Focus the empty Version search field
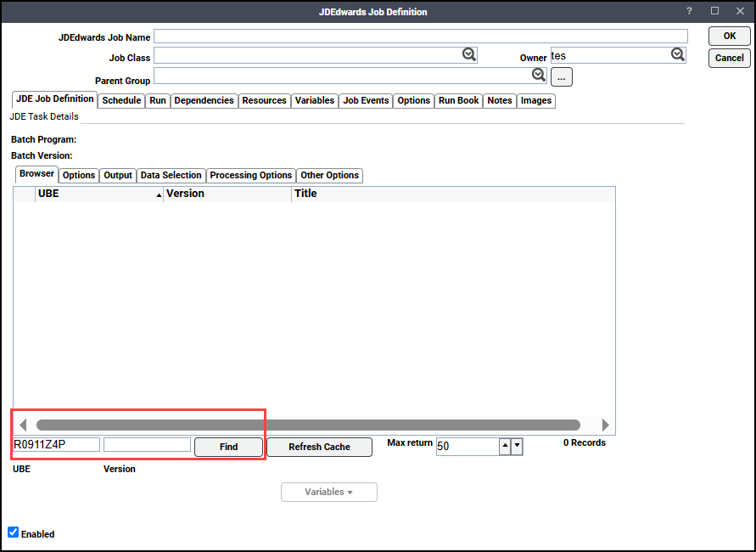756x552 pixels. 147,444
